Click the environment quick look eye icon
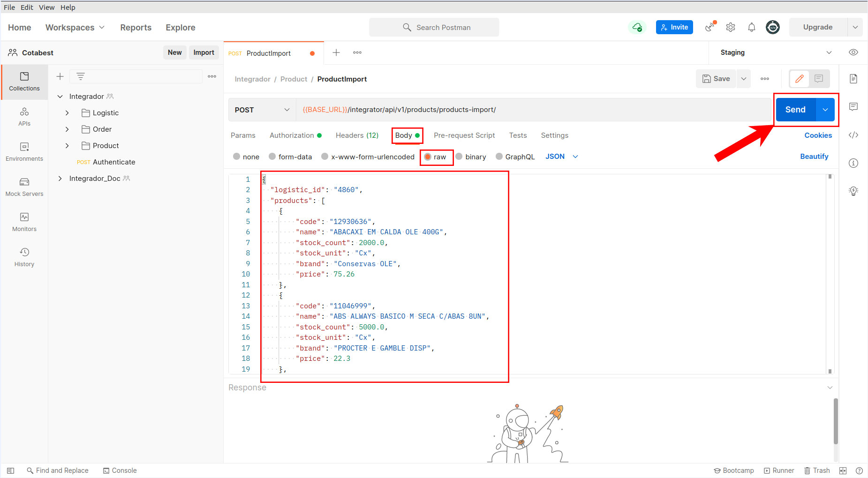The height and width of the screenshot is (478, 868). click(x=853, y=52)
